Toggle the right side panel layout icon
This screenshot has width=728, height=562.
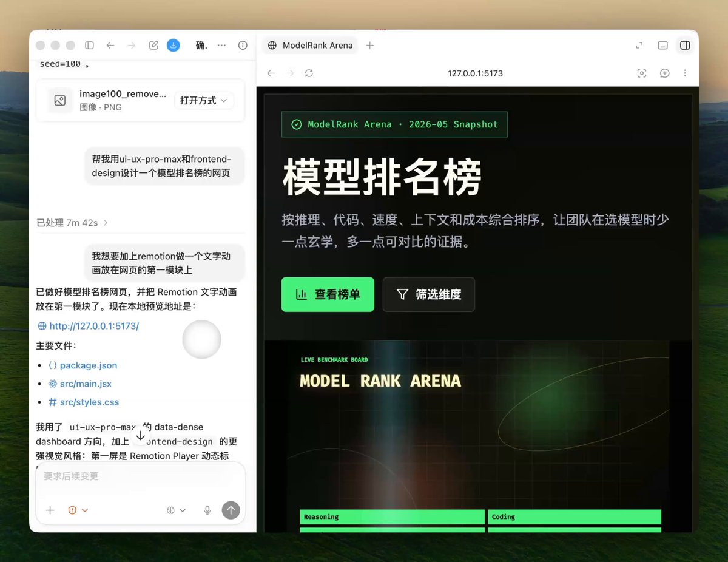(685, 46)
